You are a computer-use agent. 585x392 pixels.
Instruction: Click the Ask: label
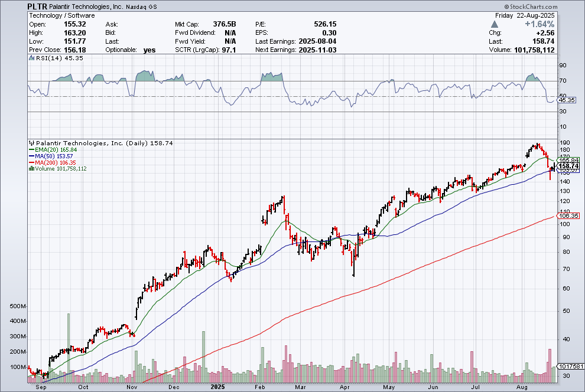pos(112,24)
